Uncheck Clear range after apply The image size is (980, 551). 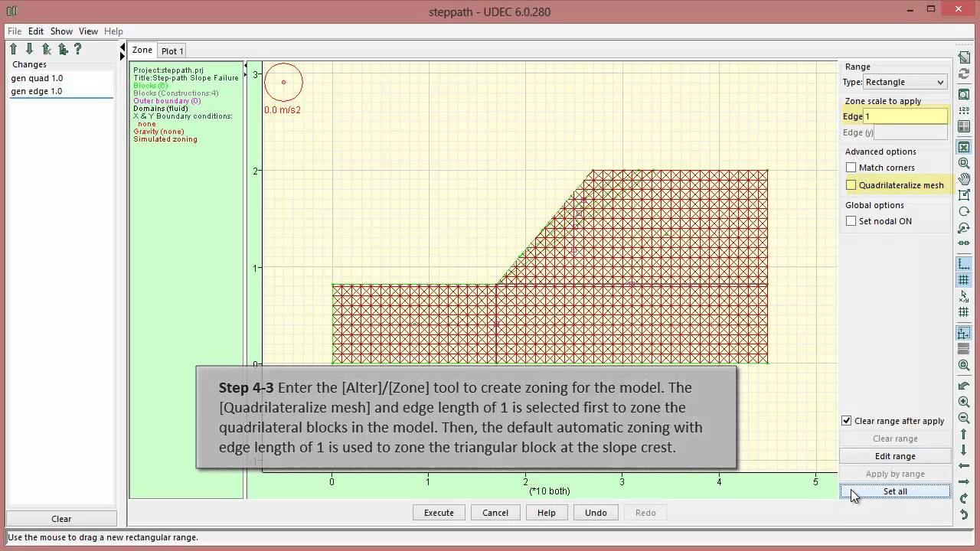click(846, 421)
